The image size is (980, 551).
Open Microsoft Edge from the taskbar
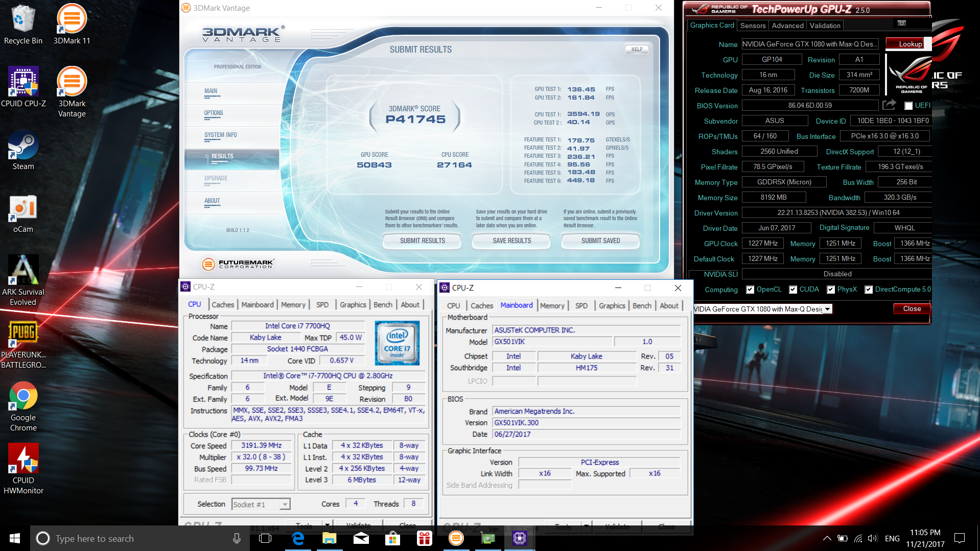click(298, 538)
